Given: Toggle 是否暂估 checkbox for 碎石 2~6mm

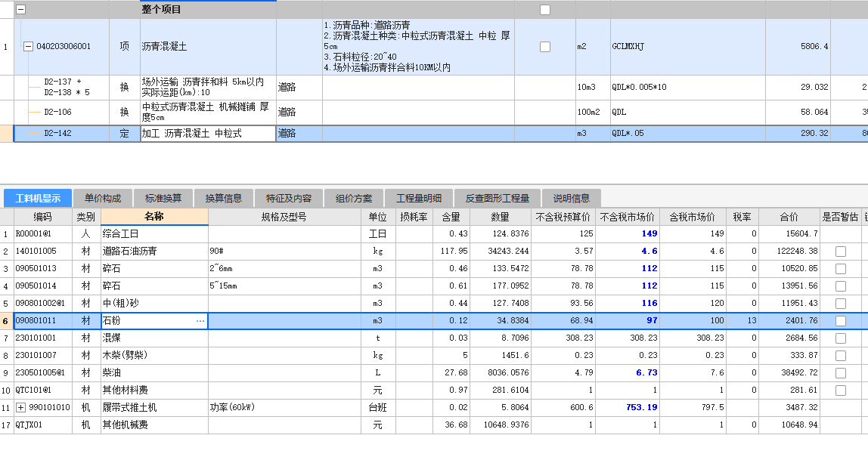Looking at the screenshot, I should tap(840, 269).
